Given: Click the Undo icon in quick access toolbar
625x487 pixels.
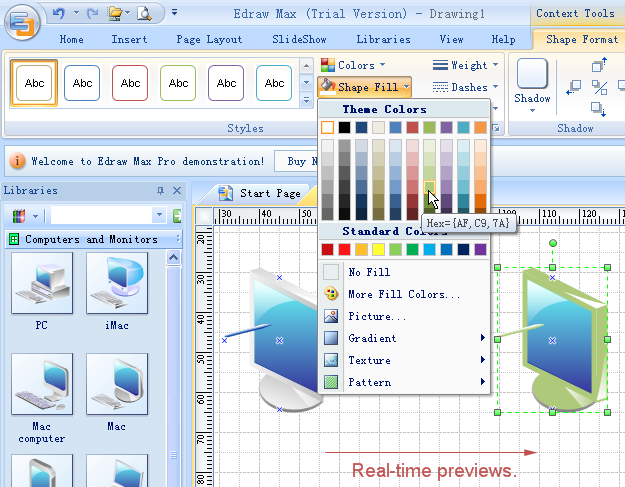Looking at the screenshot, I should click(x=59, y=13).
